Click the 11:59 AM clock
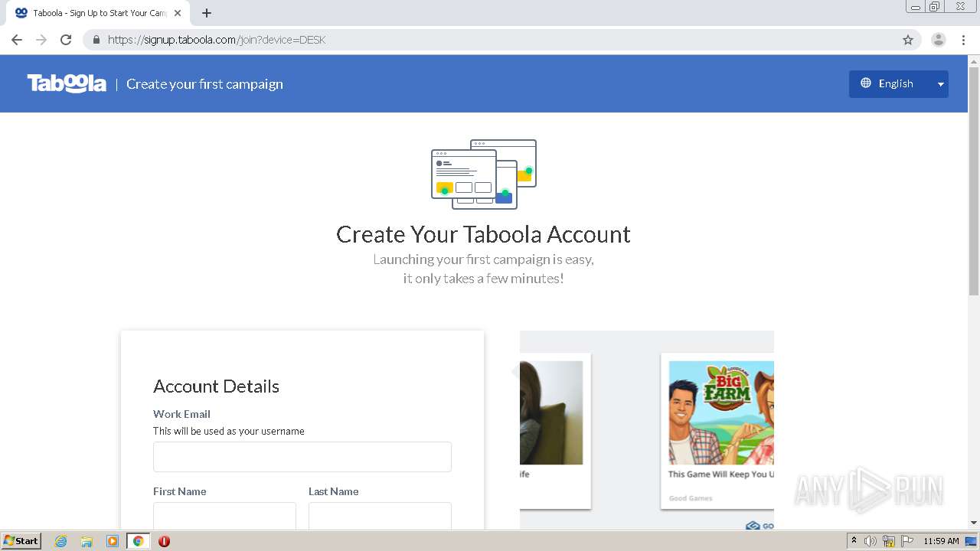Viewport: 980px width, 551px height. pyautogui.click(x=941, y=541)
